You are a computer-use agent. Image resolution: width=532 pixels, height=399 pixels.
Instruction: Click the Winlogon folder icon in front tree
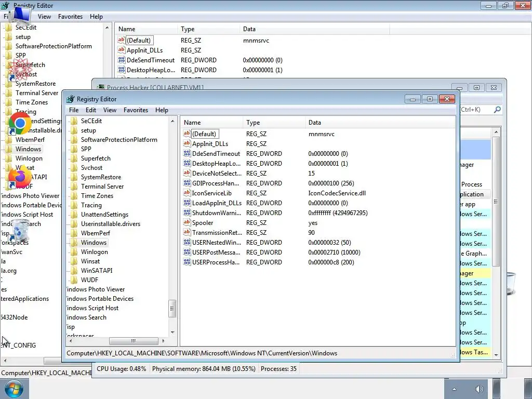(x=74, y=252)
